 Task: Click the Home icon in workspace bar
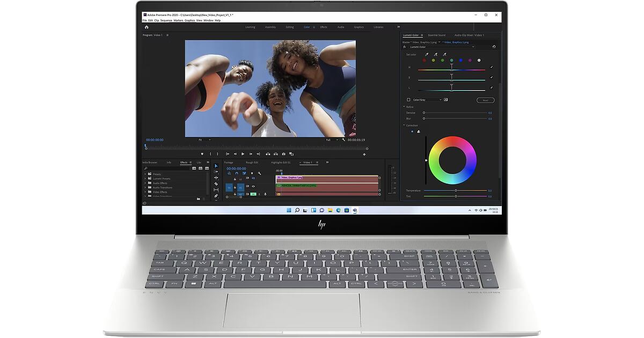(147, 27)
